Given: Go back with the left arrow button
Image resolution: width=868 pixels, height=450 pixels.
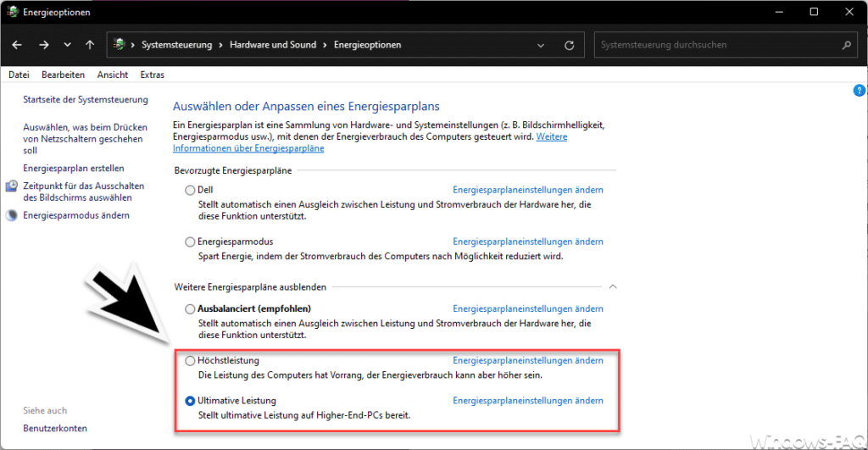Looking at the screenshot, I should click(17, 46).
